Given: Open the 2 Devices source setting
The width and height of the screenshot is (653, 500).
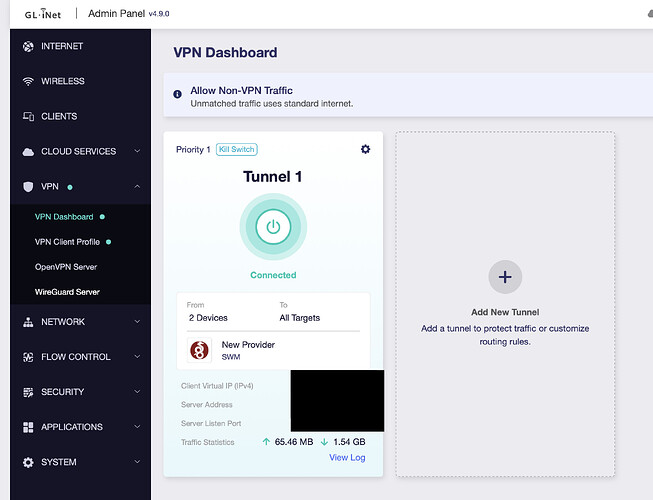Looking at the screenshot, I should [208, 318].
